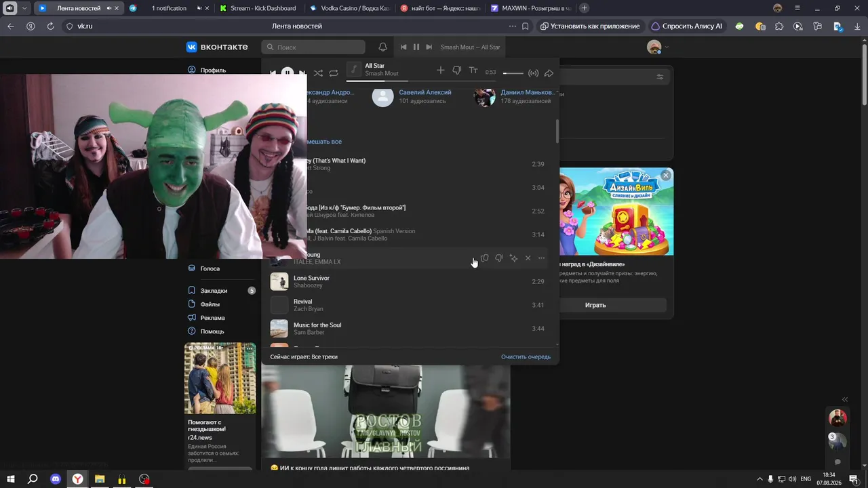Pause playback from the top bar player
The width and height of the screenshot is (868, 488).
click(x=416, y=47)
